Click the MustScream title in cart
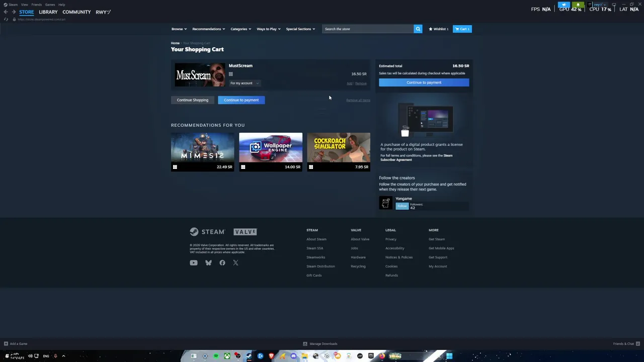Image resolution: width=644 pixels, height=362 pixels. click(x=240, y=65)
